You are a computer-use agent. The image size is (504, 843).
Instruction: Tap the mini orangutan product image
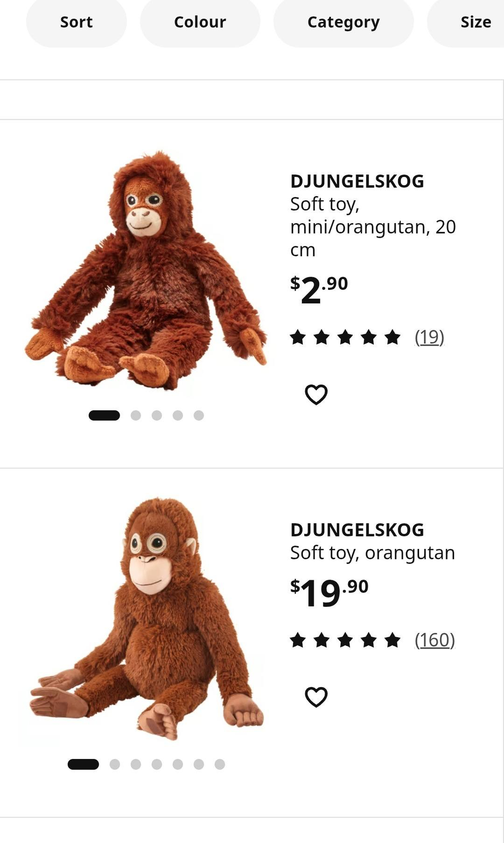(x=146, y=271)
